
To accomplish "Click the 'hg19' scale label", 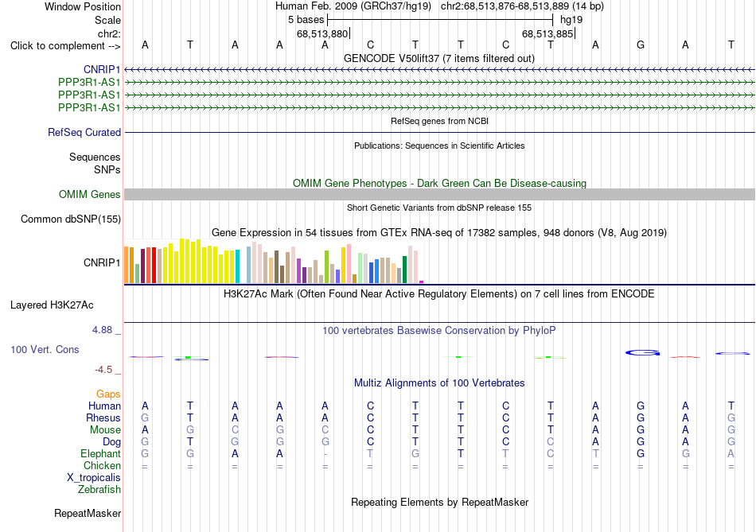I will 571,20.
